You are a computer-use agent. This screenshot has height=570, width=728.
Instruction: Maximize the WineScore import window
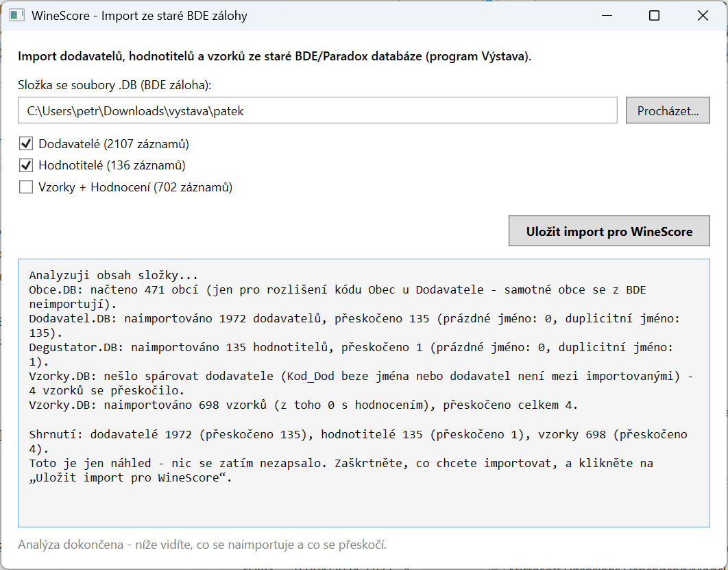(654, 15)
